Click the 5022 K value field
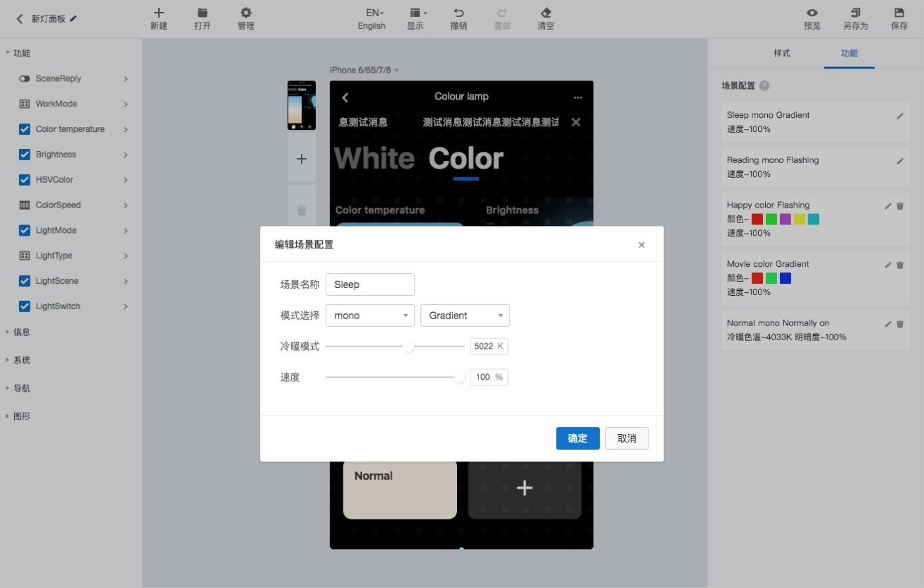This screenshot has width=924, height=588. coord(489,347)
